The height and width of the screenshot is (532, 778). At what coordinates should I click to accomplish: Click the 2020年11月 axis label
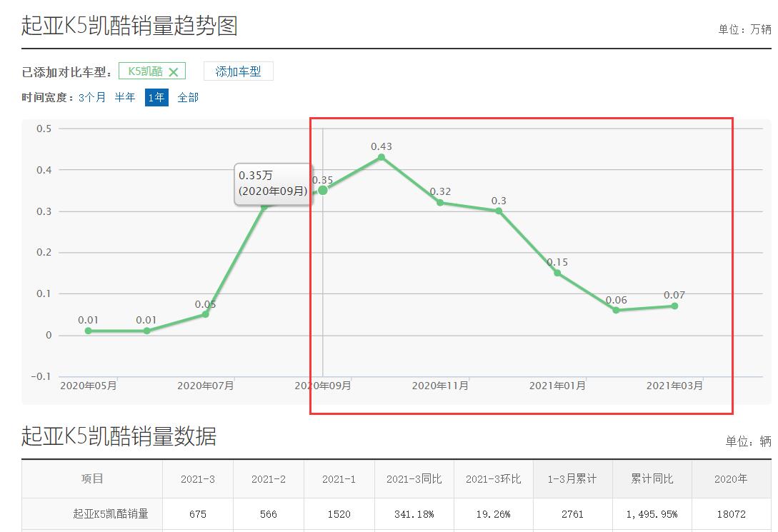click(x=440, y=386)
